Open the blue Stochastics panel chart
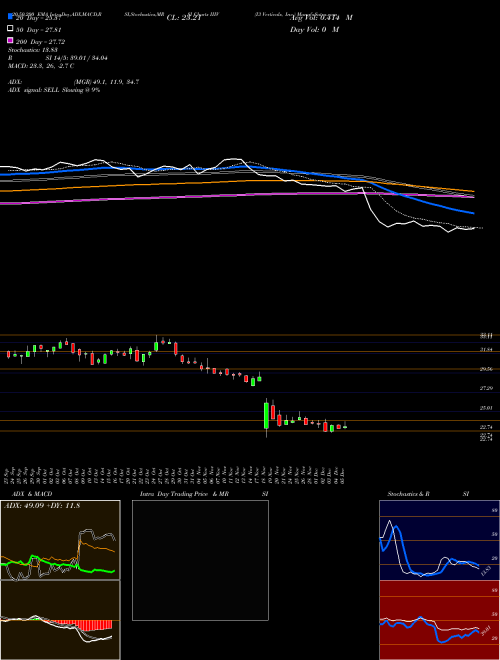The height and width of the screenshot is (660, 500). pos(439,540)
